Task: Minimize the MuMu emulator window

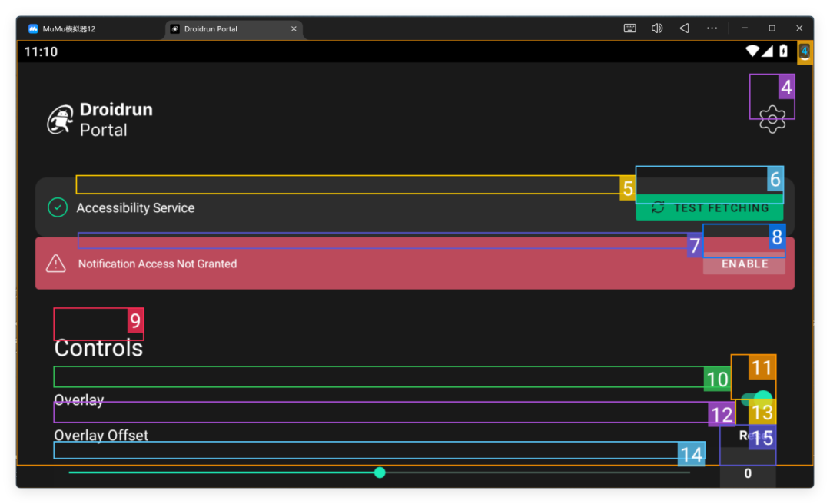Action: point(744,28)
